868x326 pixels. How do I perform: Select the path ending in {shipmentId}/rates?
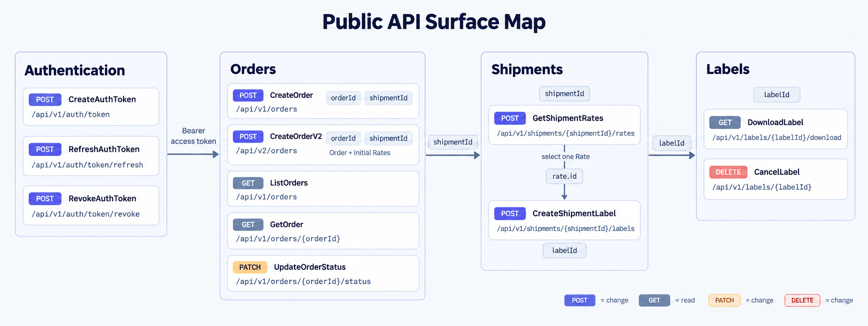click(x=566, y=133)
